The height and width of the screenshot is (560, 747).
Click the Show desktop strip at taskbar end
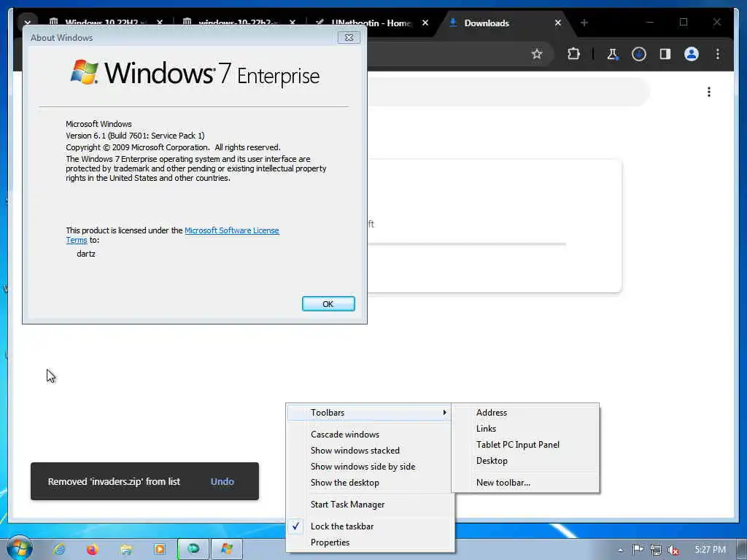[x=742, y=549]
